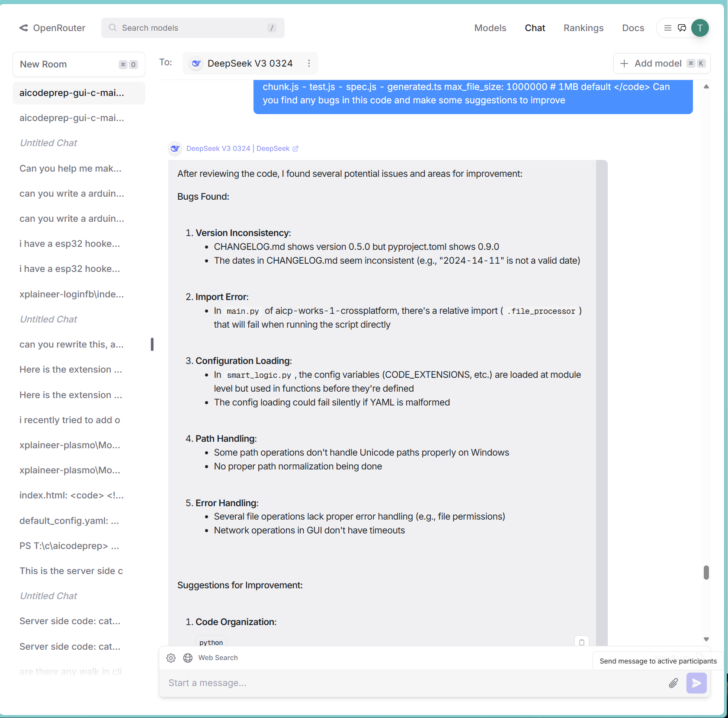The height and width of the screenshot is (718, 728).
Task: Click the plus icon on Add model
Action: [x=624, y=64]
